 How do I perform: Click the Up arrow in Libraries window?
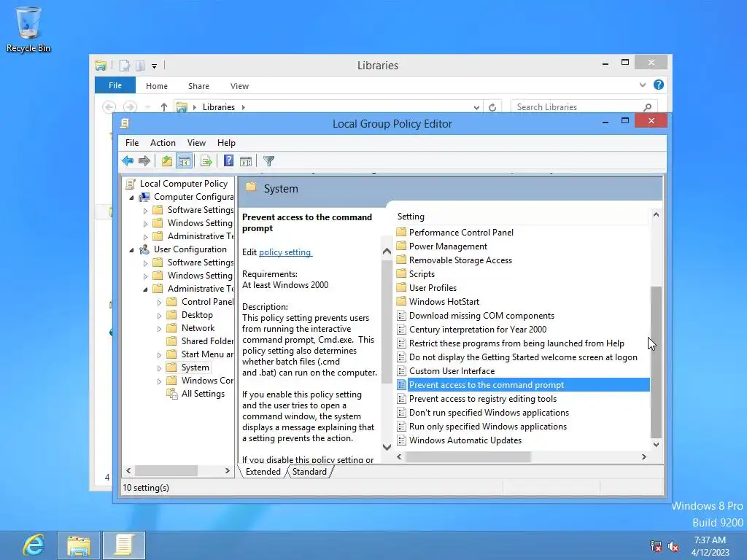(x=164, y=107)
